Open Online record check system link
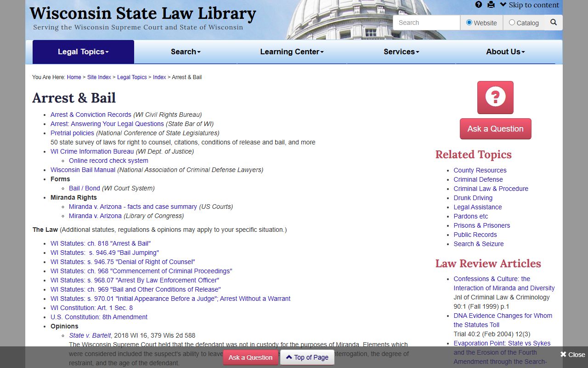The width and height of the screenshot is (588, 368). tap(108, 161)
